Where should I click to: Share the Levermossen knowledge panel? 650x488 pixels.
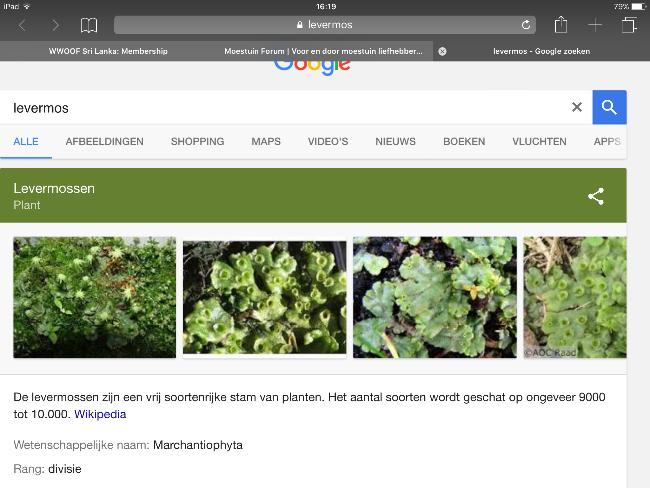click(596, 196)
